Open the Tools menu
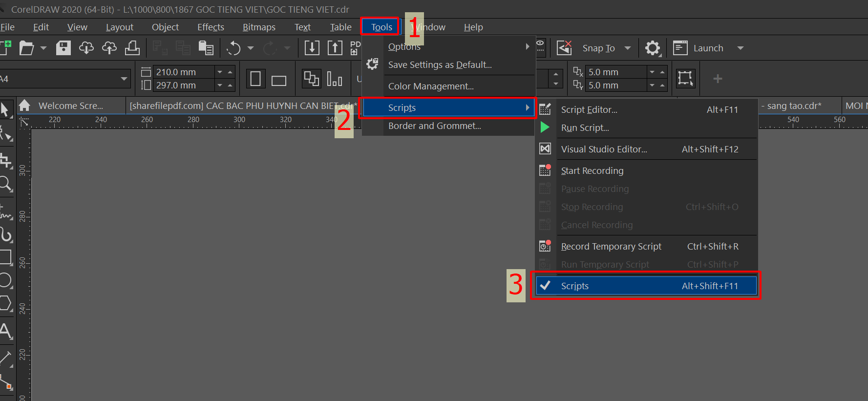This screenshot has height=401, width=868. pos(381,27)
